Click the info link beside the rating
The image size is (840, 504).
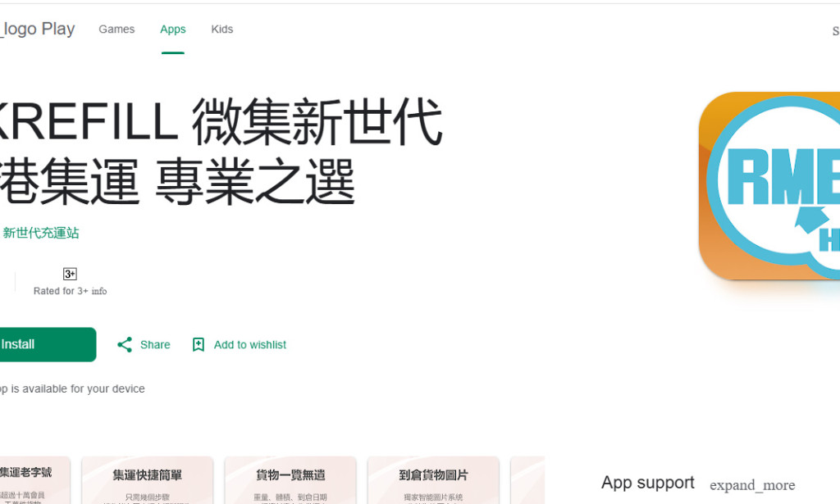tap(98, 291)
